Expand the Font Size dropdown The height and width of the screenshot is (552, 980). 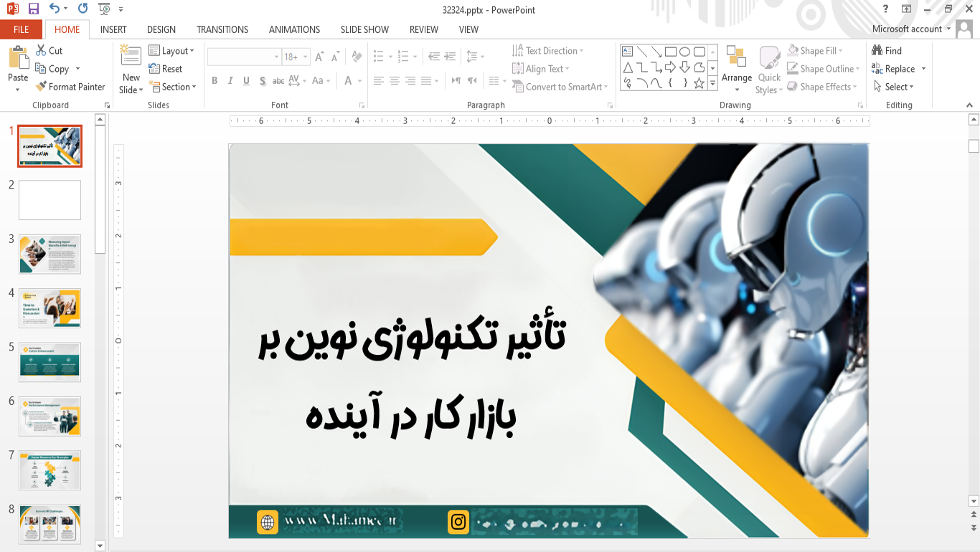click(305, 56)
